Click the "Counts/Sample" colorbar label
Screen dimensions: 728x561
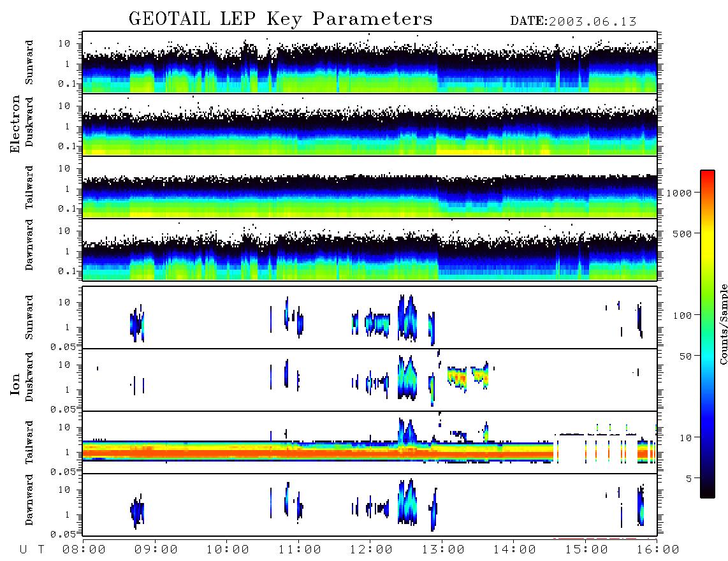pos(723,324)
